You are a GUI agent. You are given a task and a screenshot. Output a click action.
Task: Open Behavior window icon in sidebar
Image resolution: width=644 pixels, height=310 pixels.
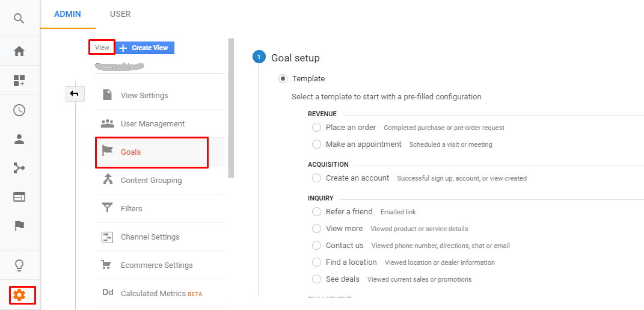coord(19,197)
